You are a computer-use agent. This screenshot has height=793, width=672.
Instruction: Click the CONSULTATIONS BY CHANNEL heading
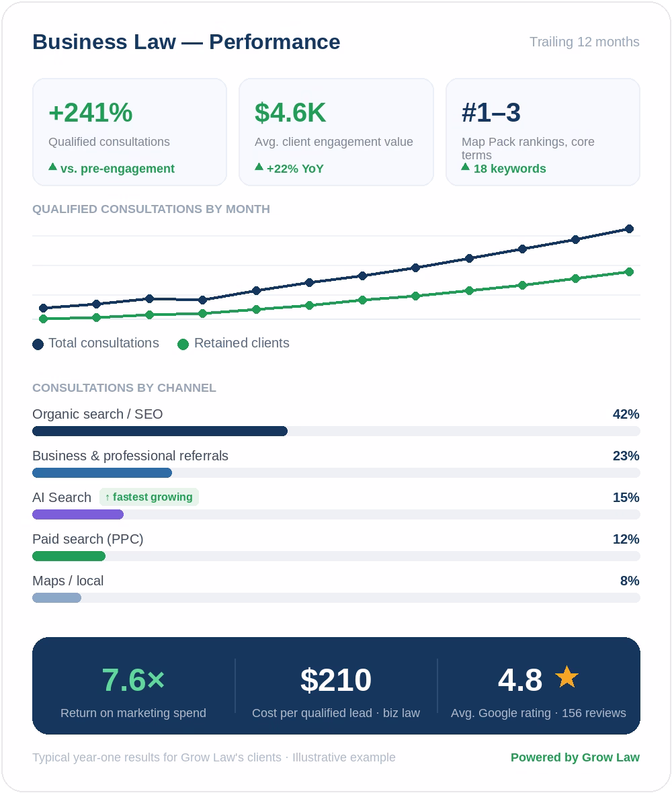click(x=124, y=388)
